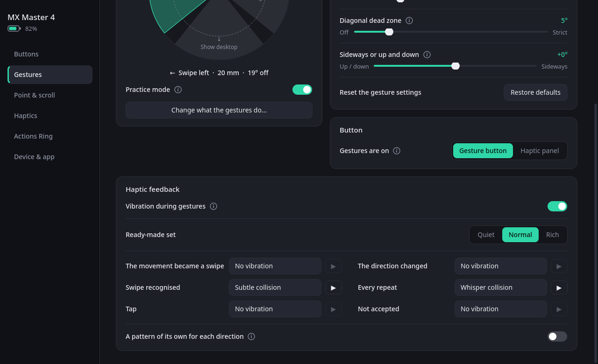The image size is (598, 364).
Task: Disable Vibration during gestures switch
Action: (x=557, y=206)
